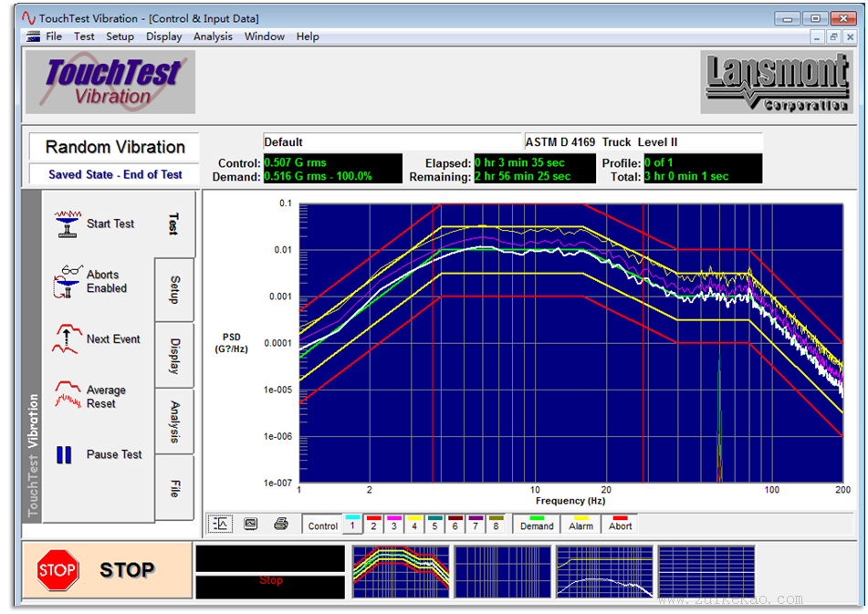The height and width of the screenshot is (614, 868).
Task: Toggle channel 1 trace display
Action: [x=352, y=524]
